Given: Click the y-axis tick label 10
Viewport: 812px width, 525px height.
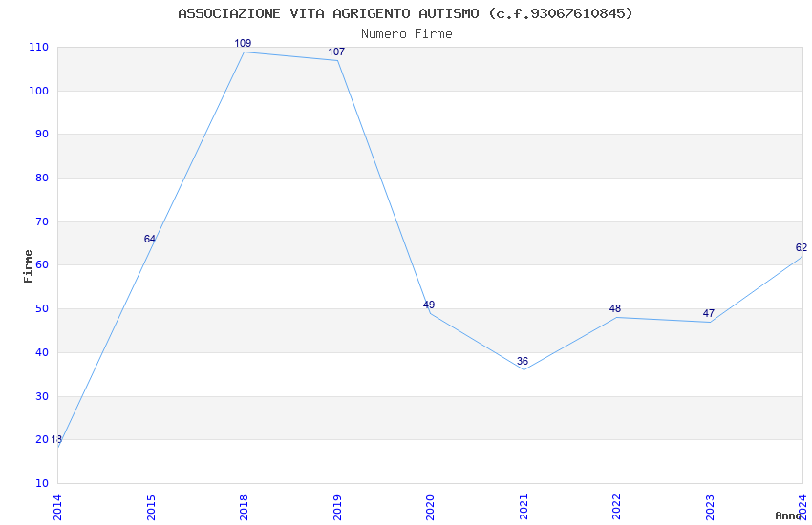Looking at the screenshot, I should point(42,484).
